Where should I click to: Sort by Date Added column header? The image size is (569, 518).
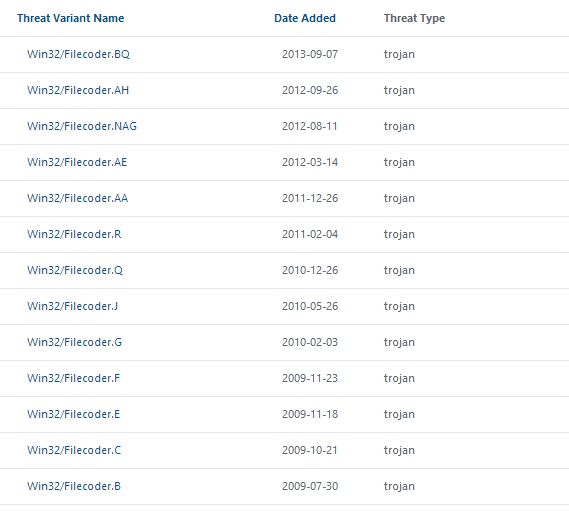tap(305, 18)
